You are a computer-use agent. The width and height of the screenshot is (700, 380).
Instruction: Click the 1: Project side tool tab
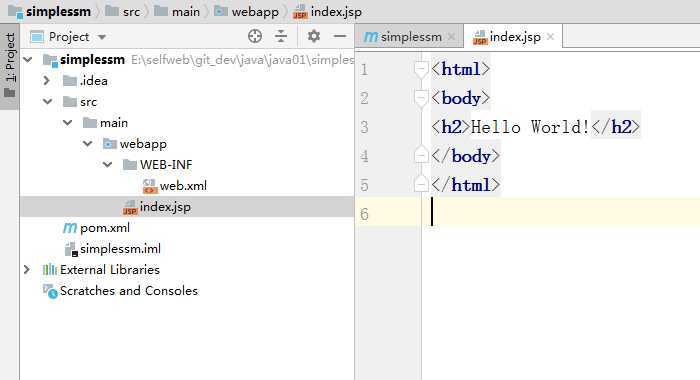pyautogui.click(x=9, y=65)
